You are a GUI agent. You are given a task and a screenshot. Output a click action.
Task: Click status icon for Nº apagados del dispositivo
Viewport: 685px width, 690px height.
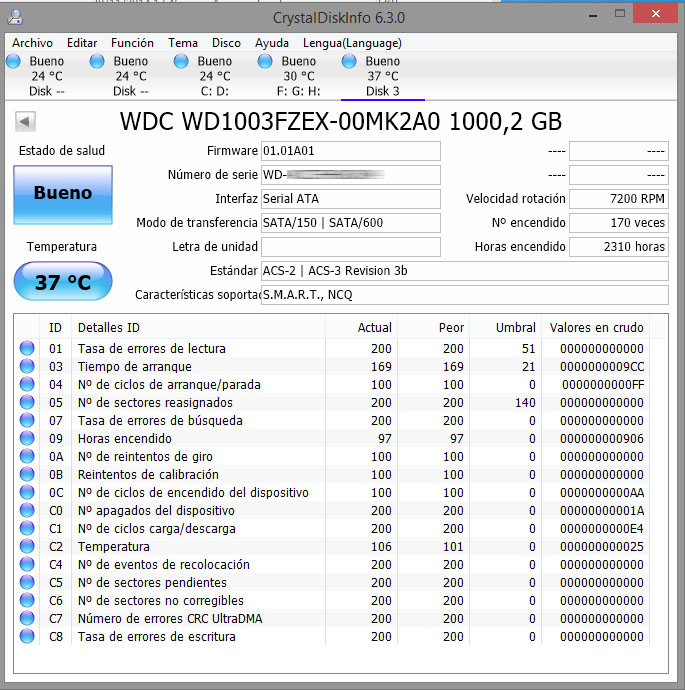coord(27,510)
